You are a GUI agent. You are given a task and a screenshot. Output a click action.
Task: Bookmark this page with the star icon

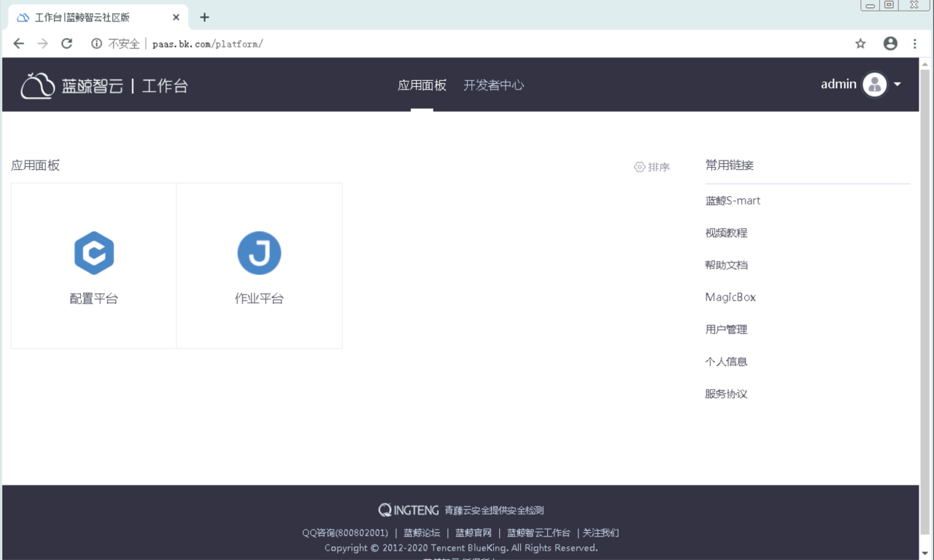tap(860, 44)
